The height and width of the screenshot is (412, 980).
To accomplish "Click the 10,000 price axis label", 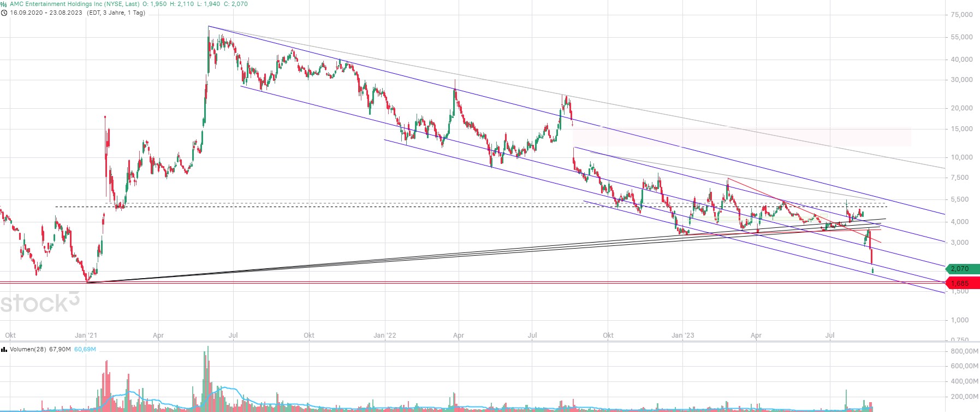I will [x=961, y=157].
